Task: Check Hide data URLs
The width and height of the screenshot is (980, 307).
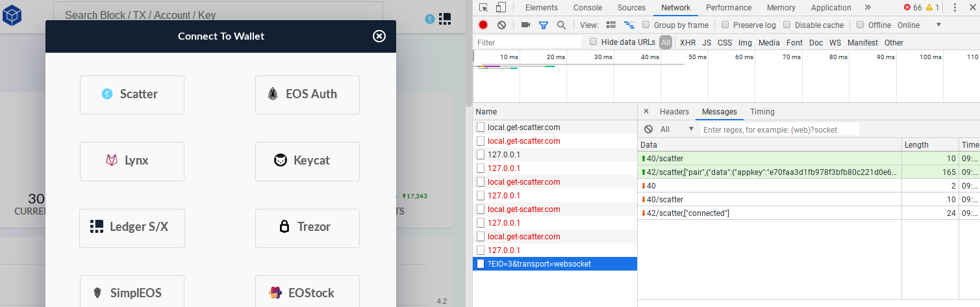Action: (x=593, y=42)
